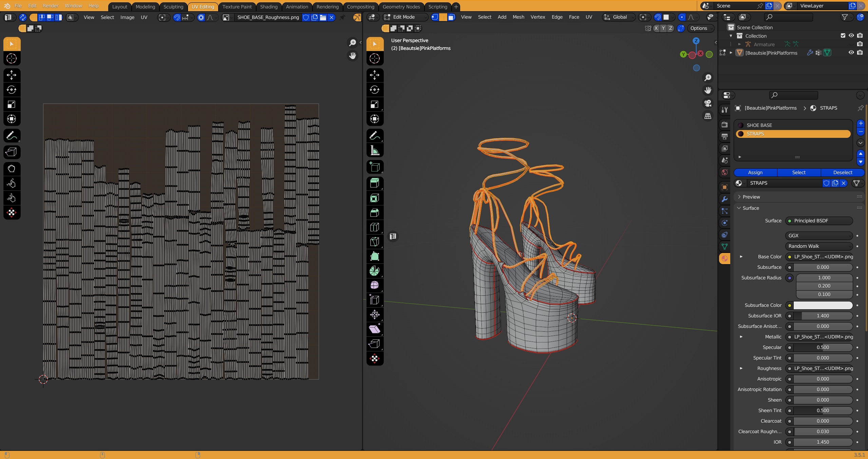Select the Shear tool
868x459 pixels.
pos(375,329)
